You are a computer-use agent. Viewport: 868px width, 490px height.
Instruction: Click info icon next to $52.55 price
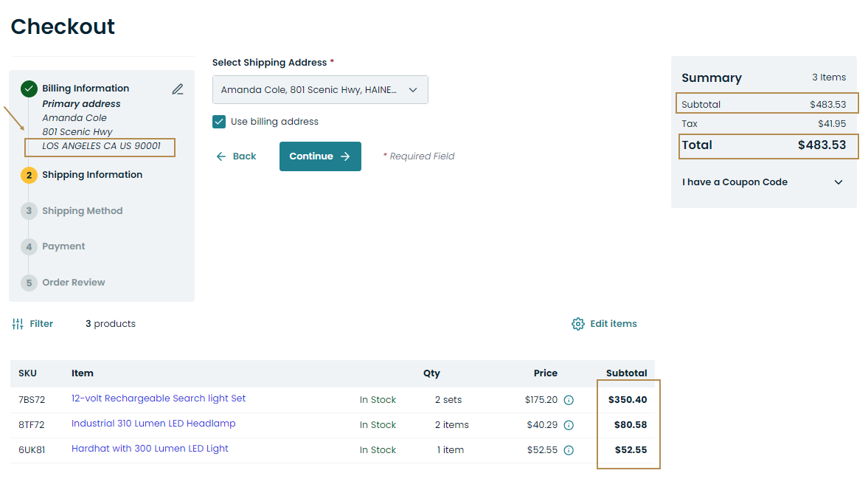[x=569, y=450]
